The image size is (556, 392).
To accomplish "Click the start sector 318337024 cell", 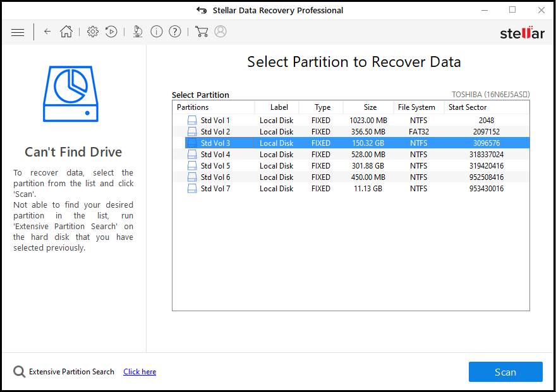I will (486, 155).
